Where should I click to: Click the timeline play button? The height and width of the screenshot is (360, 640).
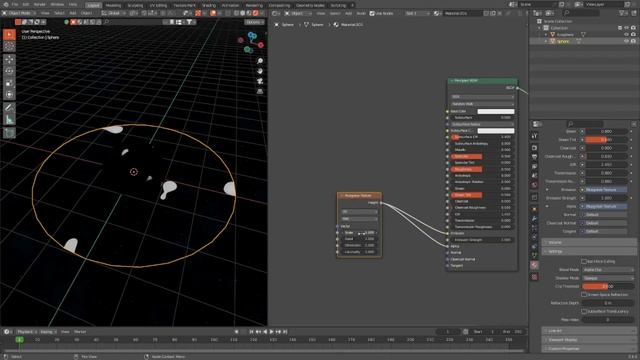click(271, 331)
